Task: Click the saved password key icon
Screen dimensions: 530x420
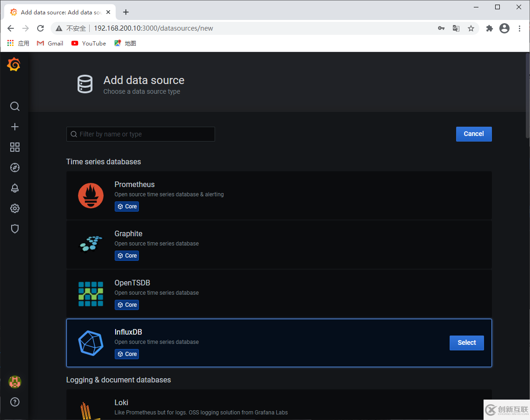Action: click(441, 28)
